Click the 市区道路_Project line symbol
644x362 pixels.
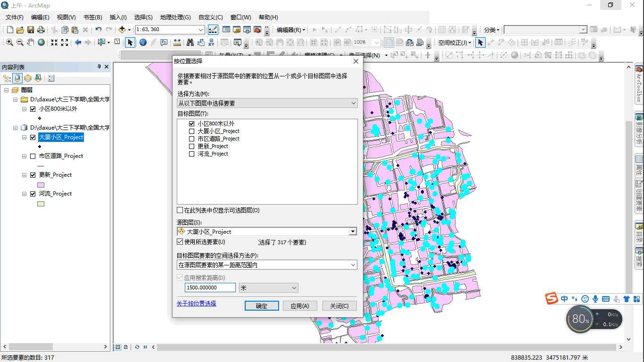41,166
